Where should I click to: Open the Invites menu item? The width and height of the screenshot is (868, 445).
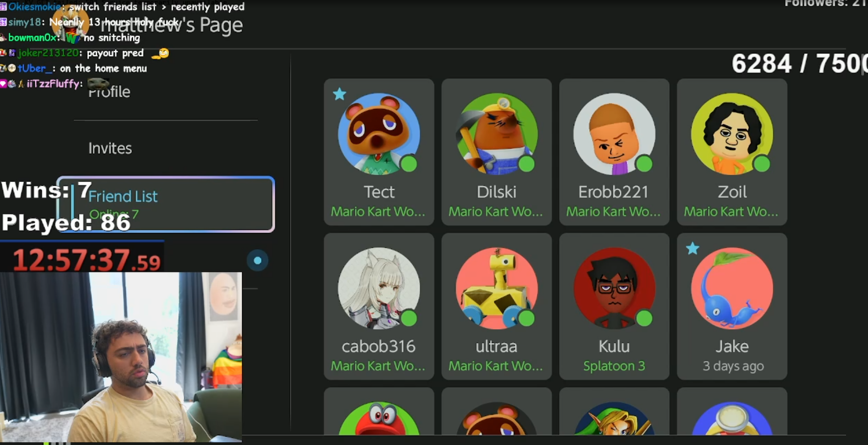tap(110, 148)
